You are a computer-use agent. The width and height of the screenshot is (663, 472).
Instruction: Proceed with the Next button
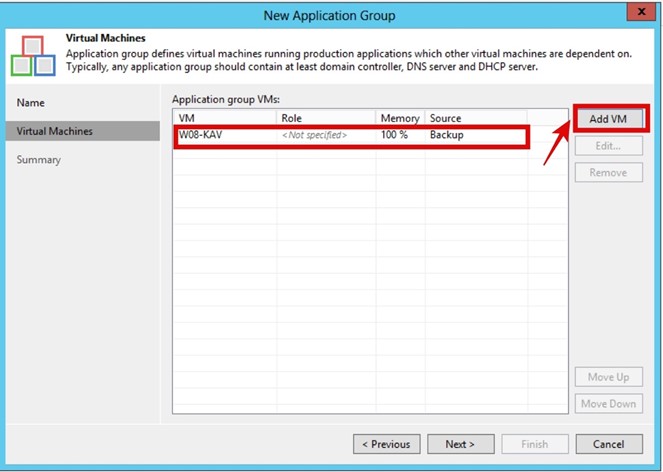460,444
